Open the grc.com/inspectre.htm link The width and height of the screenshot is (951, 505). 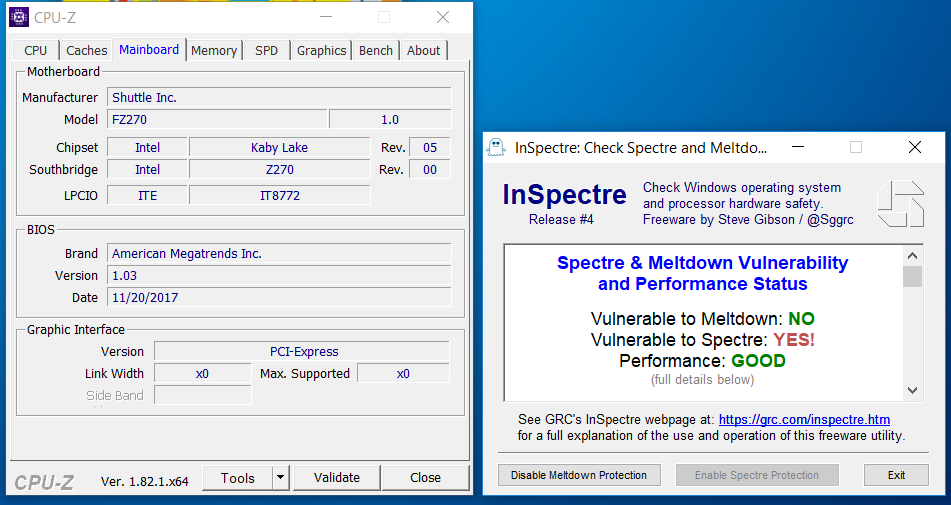pyautogui.click(x=804, y=420)
